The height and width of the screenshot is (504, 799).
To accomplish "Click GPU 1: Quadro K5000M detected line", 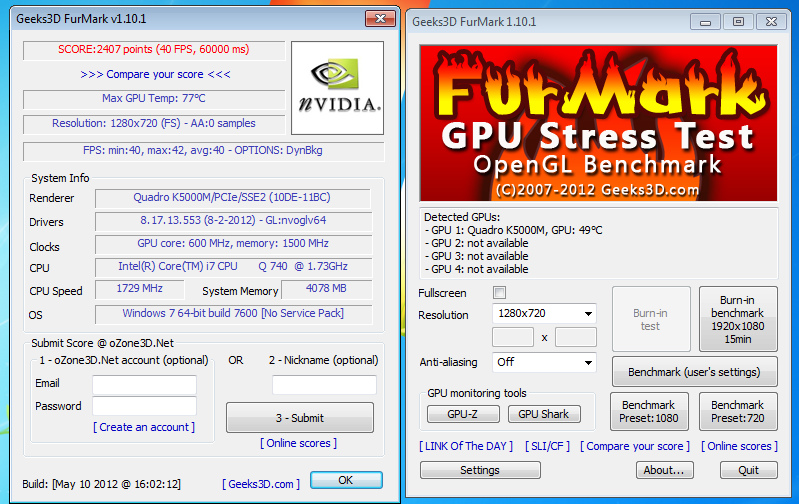I will coord(513,230).
